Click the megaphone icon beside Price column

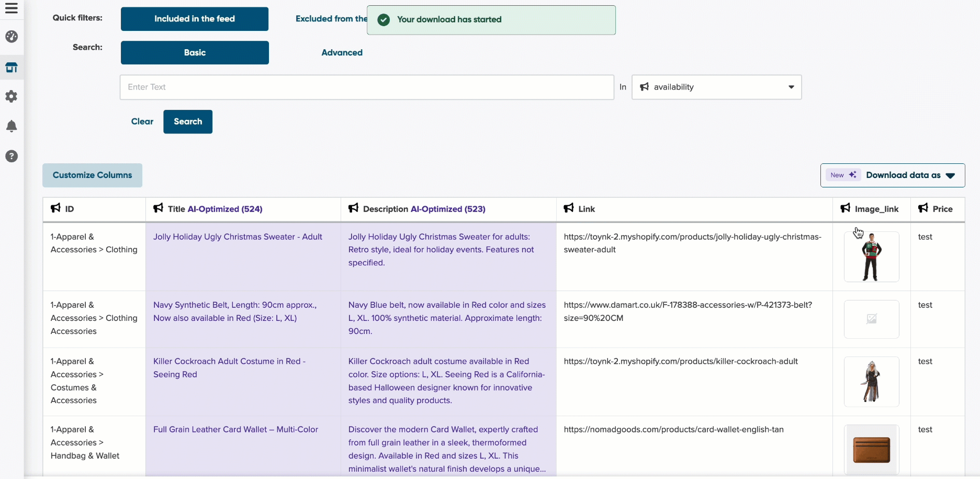click(923, 208)
